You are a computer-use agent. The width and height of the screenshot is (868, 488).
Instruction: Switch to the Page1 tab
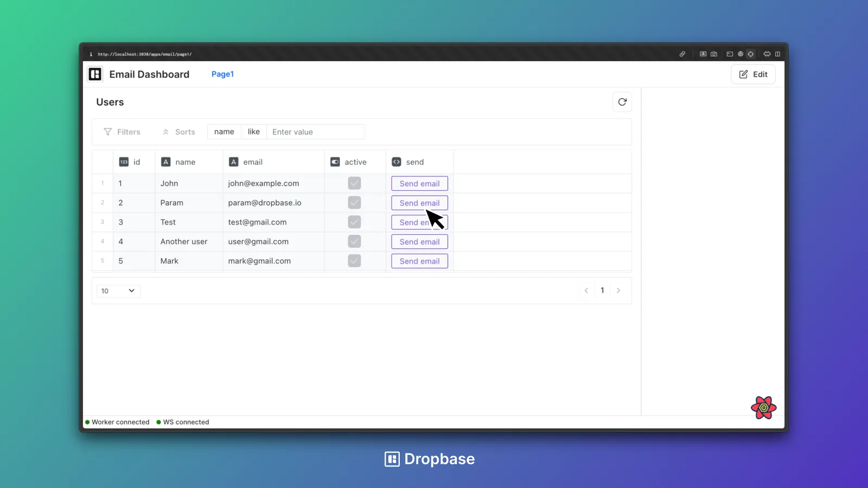click(222, 74)
